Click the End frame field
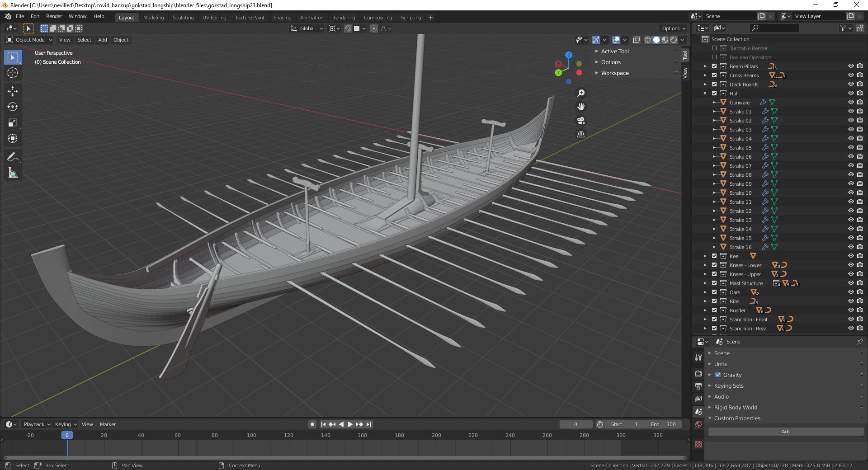 [663, 424]
